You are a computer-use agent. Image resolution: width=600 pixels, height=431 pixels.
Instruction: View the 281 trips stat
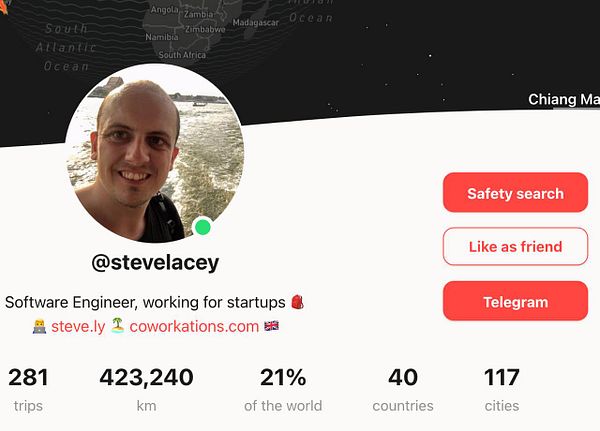click(28, 389)
